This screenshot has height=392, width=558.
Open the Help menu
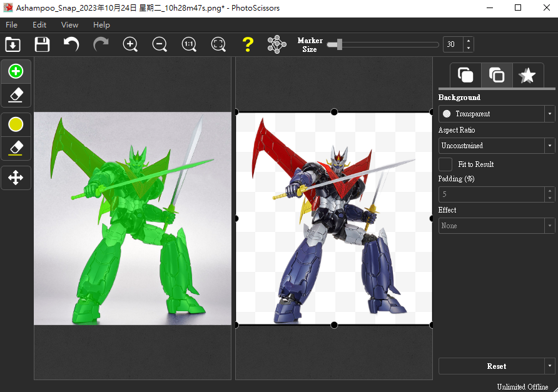[101, 25]
